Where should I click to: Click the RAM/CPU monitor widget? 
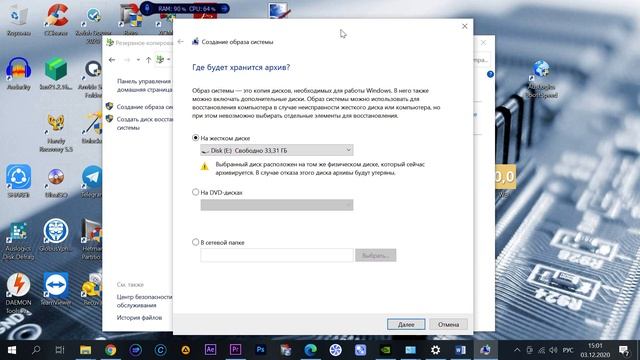coord(185,8)
